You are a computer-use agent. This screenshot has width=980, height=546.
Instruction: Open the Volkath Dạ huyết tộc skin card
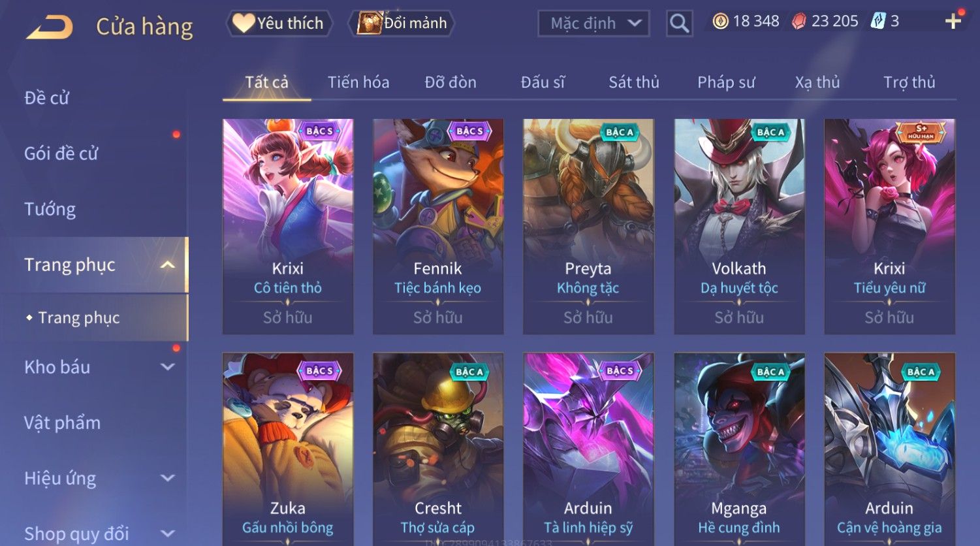tap(739, 227)
